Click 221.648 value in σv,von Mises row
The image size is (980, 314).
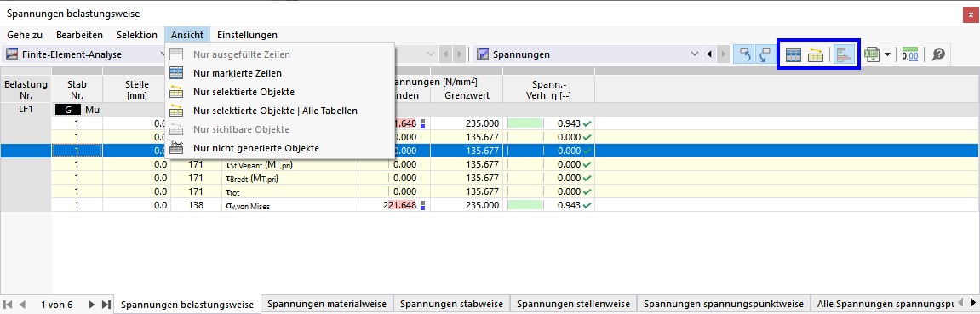pyautogui.click(x=400, y=205)
